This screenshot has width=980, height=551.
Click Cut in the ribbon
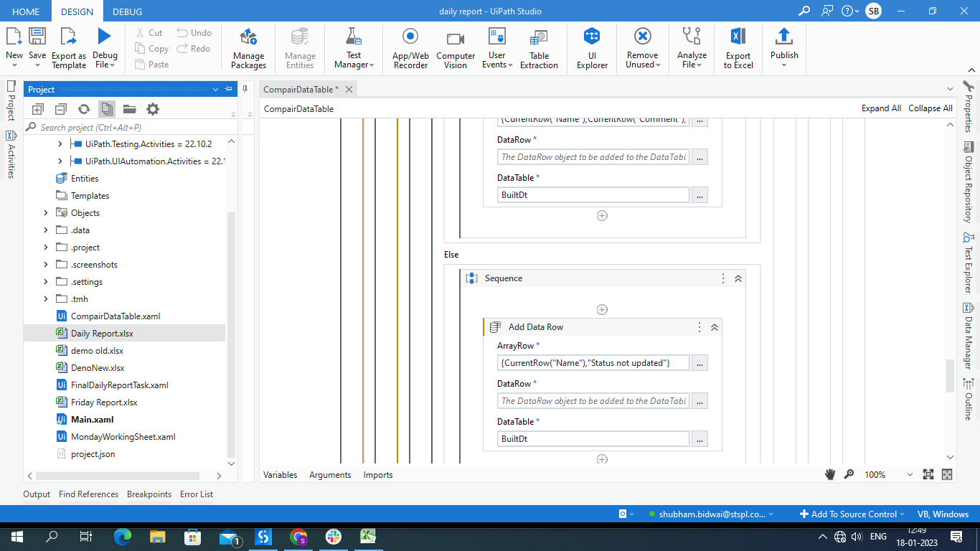coord(149,32)
